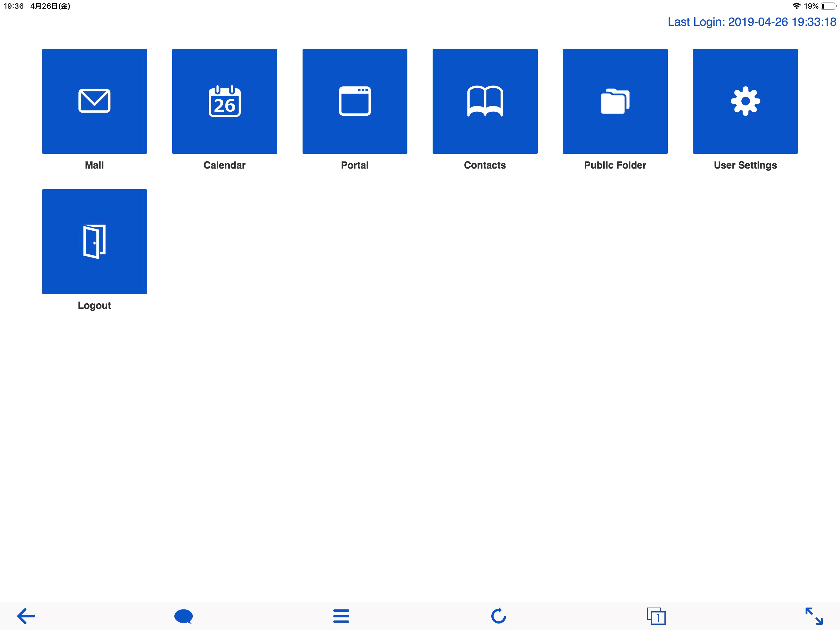Open the Contacts book icon
Image resolution: width=840 pixels, height=630 pixels.
pos(485,101)
